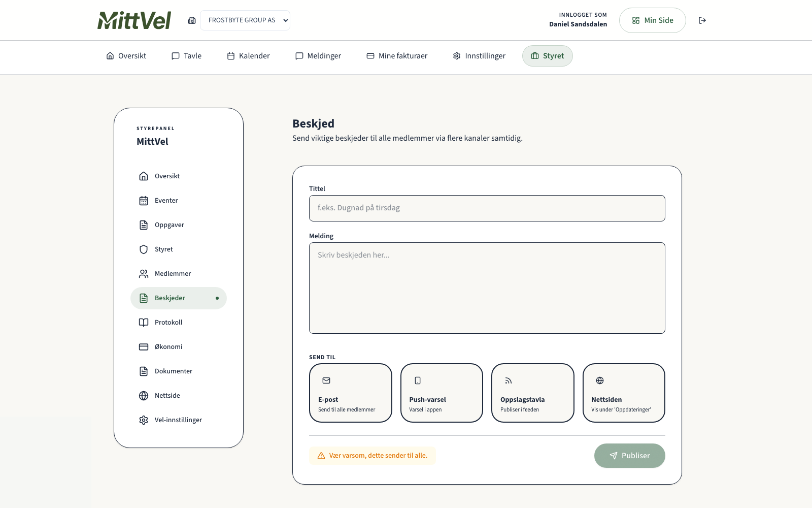Viewport: 812px width, 508px height.
Task: Go to Meldinger in top navigation
Action: click(x=318, y=56)
